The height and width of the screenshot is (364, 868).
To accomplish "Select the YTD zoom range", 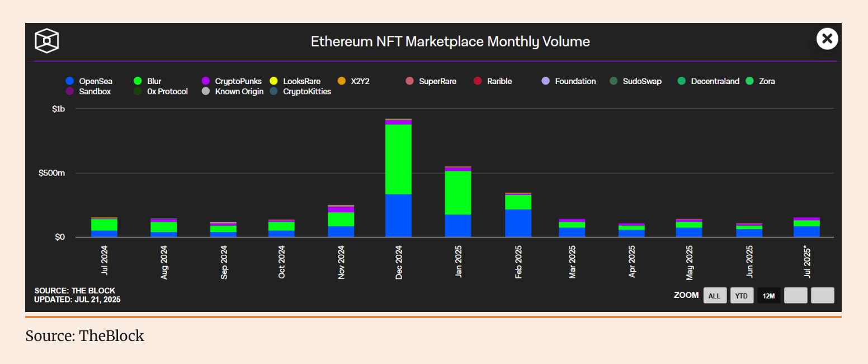I will point(741,296).
